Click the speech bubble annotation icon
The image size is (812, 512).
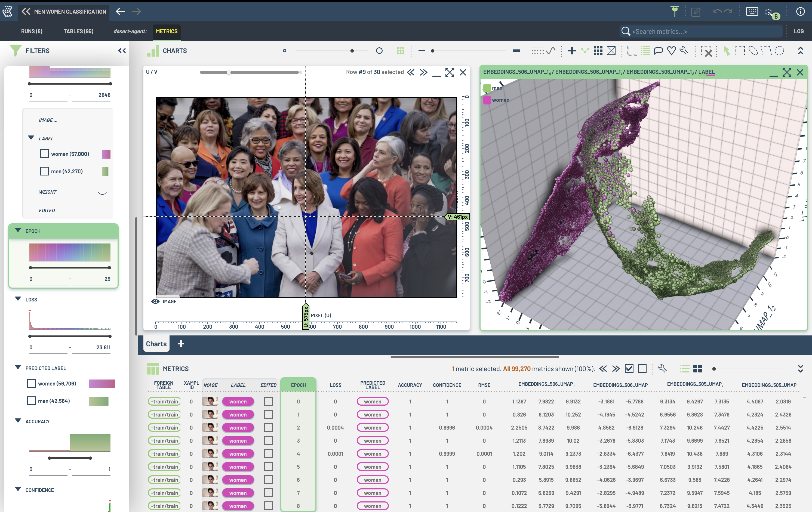click(x=658, y=51)
